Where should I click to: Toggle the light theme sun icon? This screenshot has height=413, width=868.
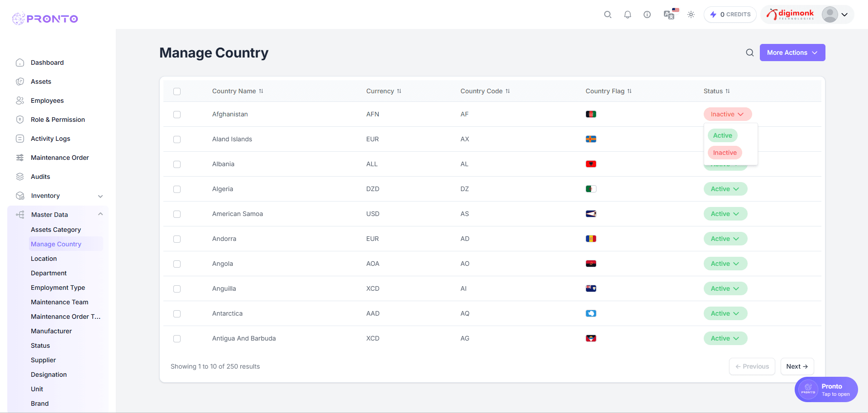(x=691, y=14)
